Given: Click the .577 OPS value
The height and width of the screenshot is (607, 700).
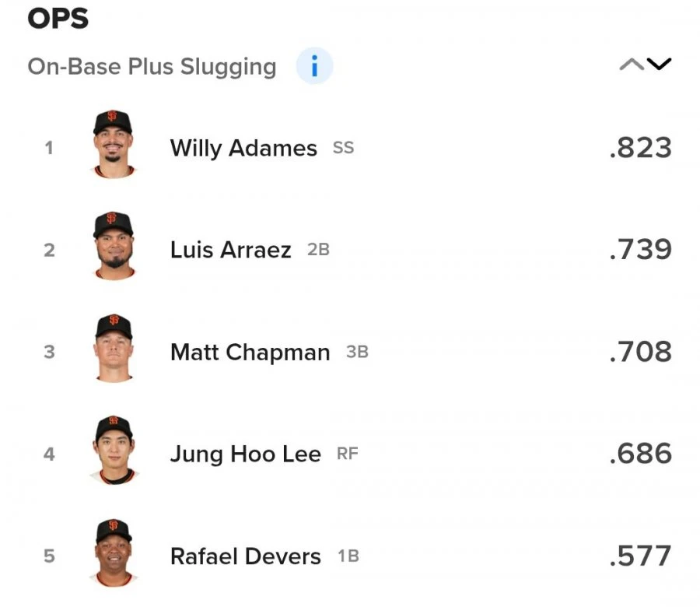Looking at the screenshot, I should point(640,556).
